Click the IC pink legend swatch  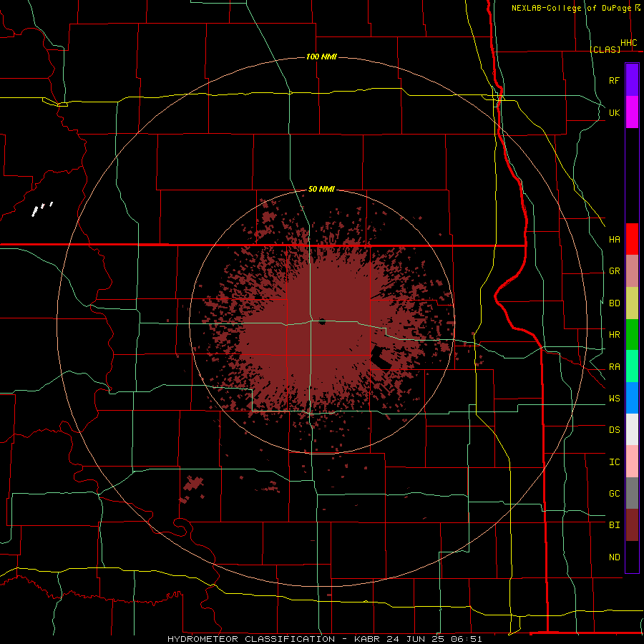click(632, 462)
